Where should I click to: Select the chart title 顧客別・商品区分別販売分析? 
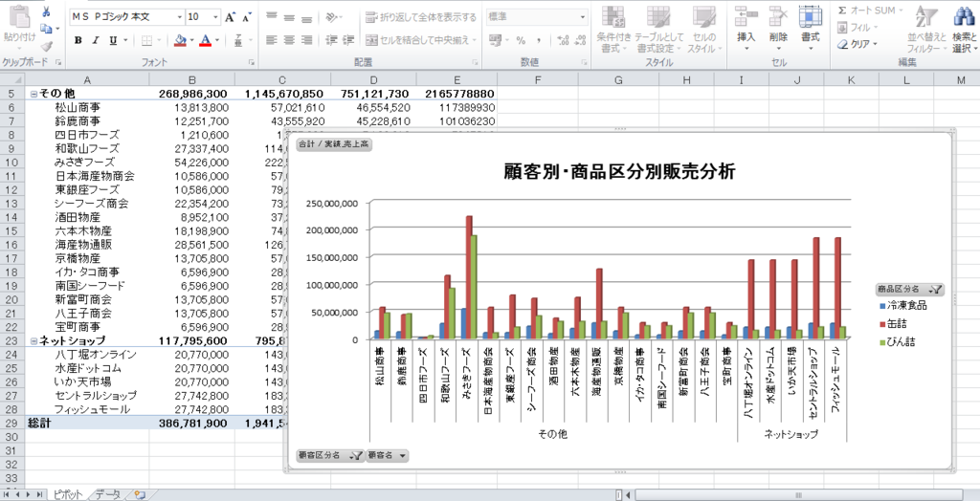pos(619,172)
